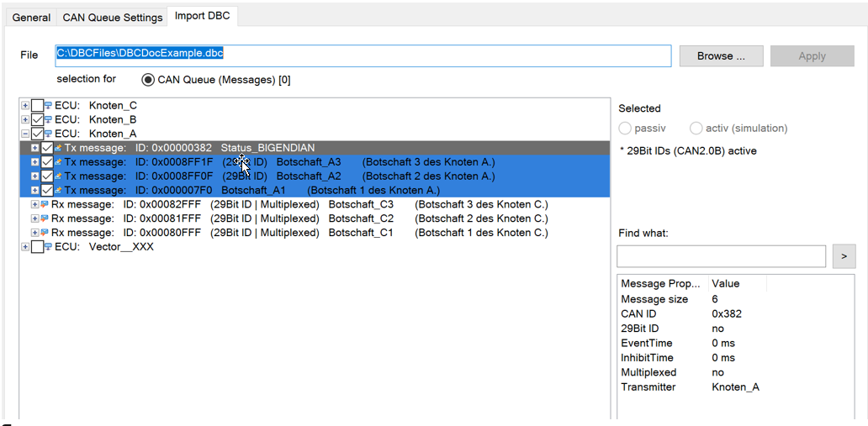
Task: Click Rx icon of Botschaft_C1 message
Action: 45,233
